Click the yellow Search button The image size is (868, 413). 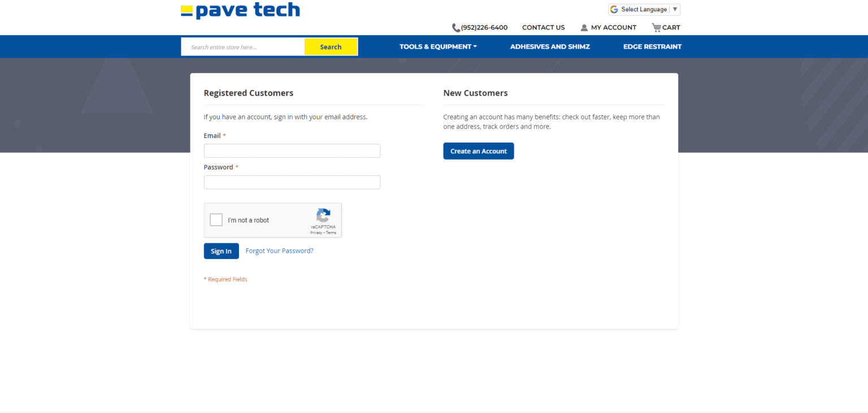331,46
